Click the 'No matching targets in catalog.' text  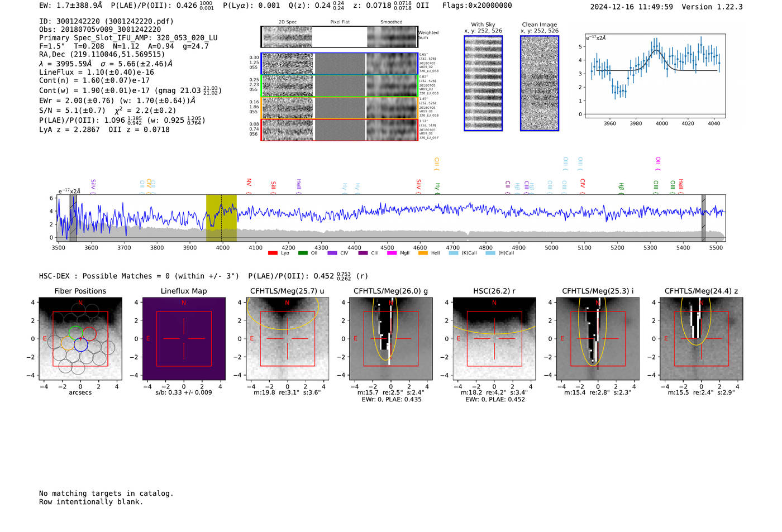[106, 493]
